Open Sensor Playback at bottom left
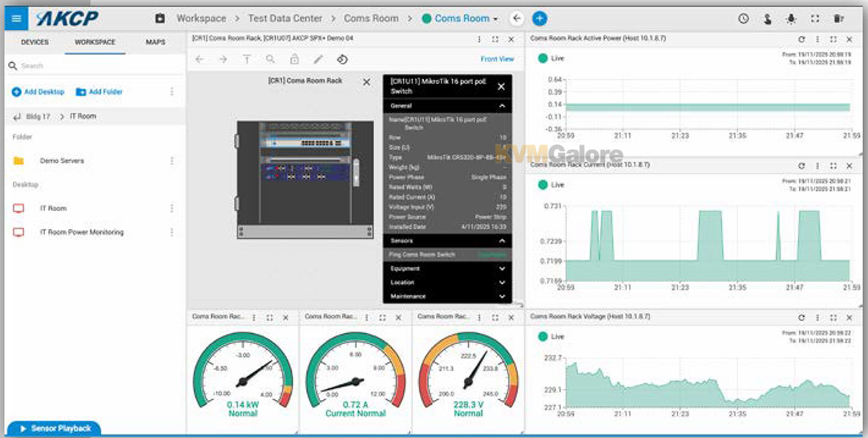 point(54,429)
